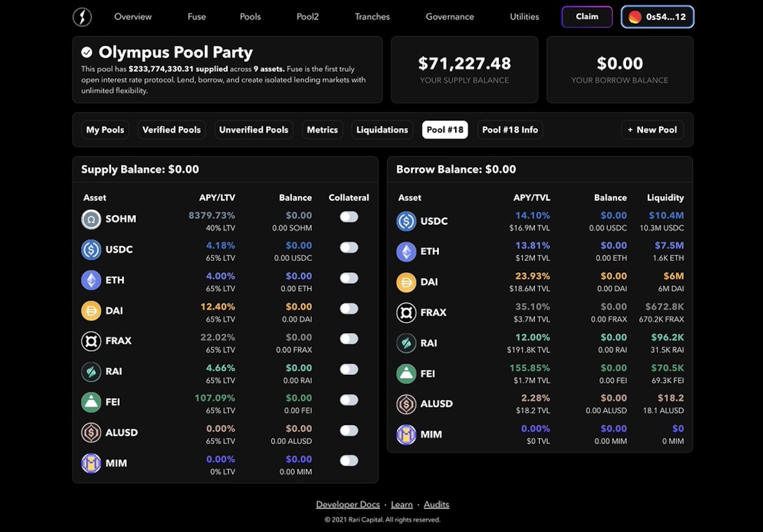Click the Rari Capital lightning logo

(x=82, y=17)
